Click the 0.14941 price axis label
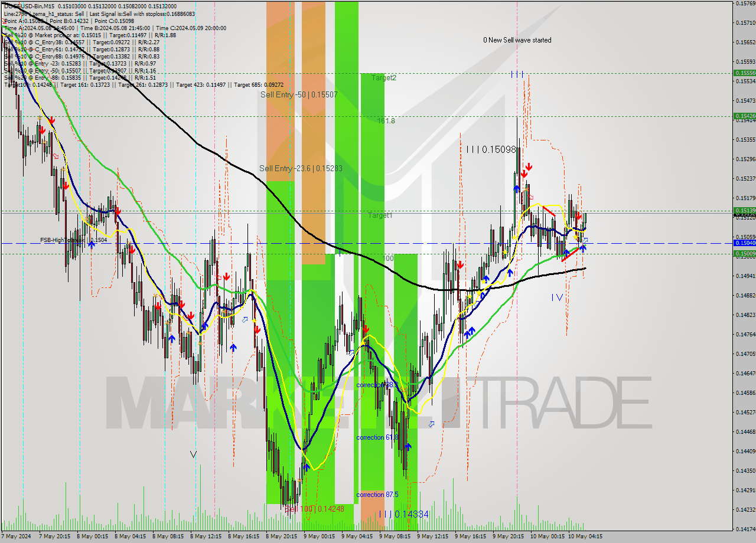Image resolution: width=756 pixels, height=543 pixels. (x=746, y=276)
